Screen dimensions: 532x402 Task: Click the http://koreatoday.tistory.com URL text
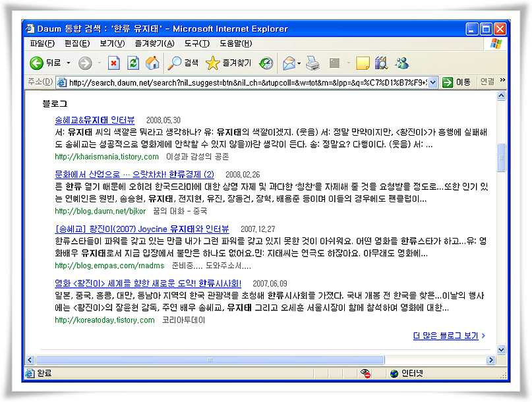pyautogui.click(x=105, y=320)
